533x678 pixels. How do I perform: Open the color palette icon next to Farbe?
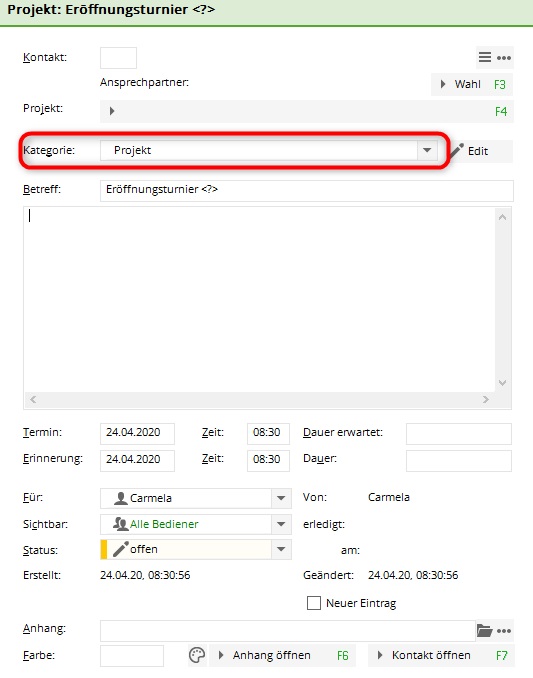pos(197,655)
